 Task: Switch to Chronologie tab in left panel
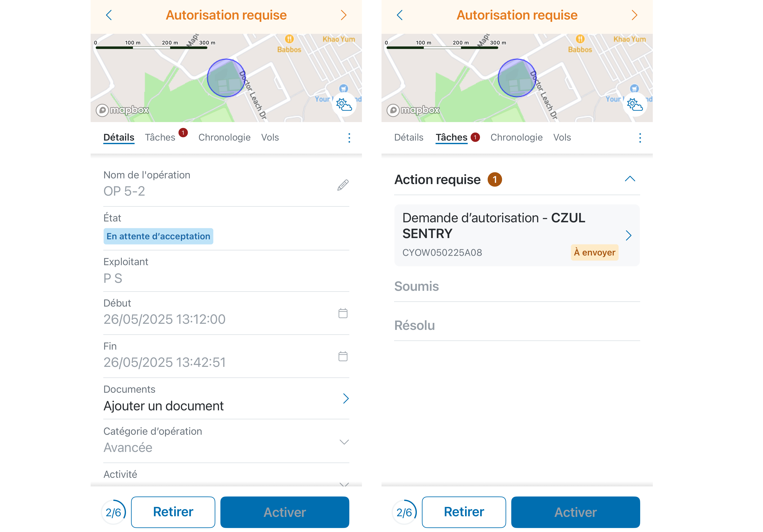(x=224, y=137)
